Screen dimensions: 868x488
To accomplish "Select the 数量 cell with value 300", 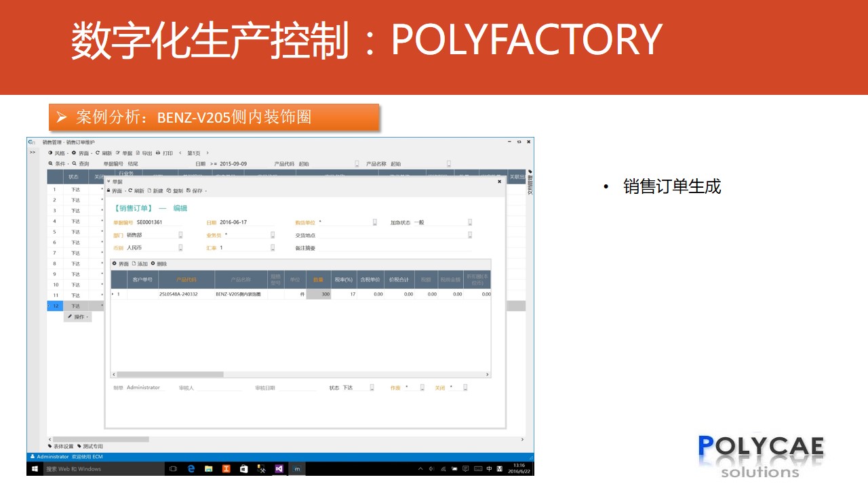I will click(x=319, y=294).
